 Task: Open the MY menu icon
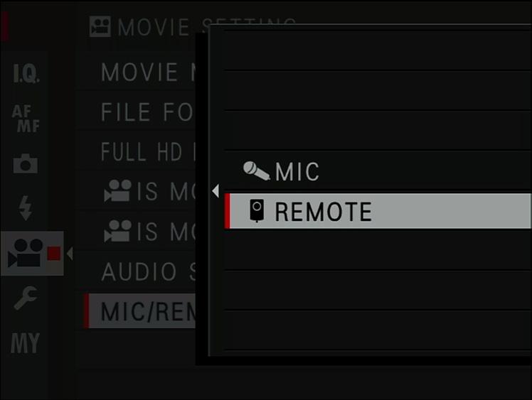pyautogui.click(x=25, y=343)
